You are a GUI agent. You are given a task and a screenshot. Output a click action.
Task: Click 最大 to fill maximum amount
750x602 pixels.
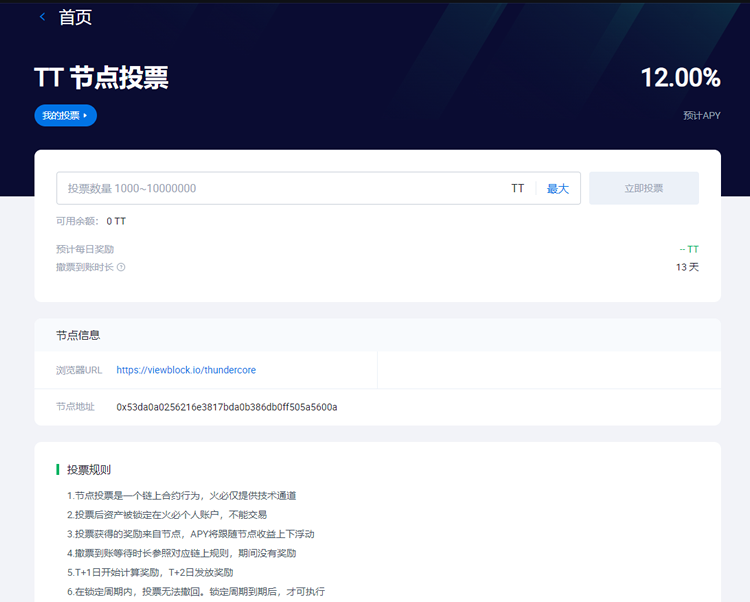pyautogui.click(x=558, y=188)
